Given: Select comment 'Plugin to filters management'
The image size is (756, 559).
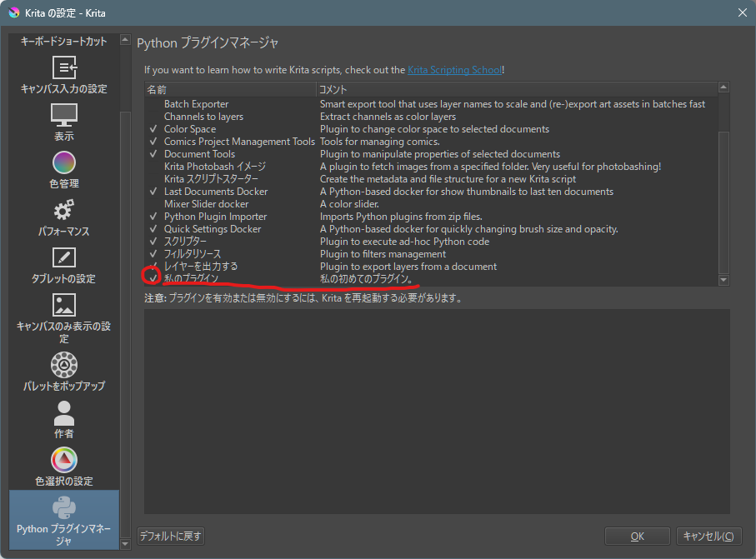Looking at the screenshot, I should coord(383,254).
